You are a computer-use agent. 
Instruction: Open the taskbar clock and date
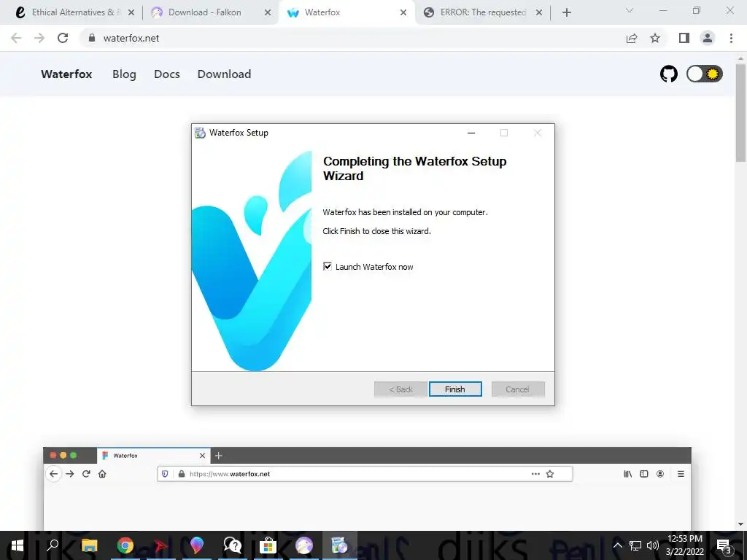coord(684,545)
